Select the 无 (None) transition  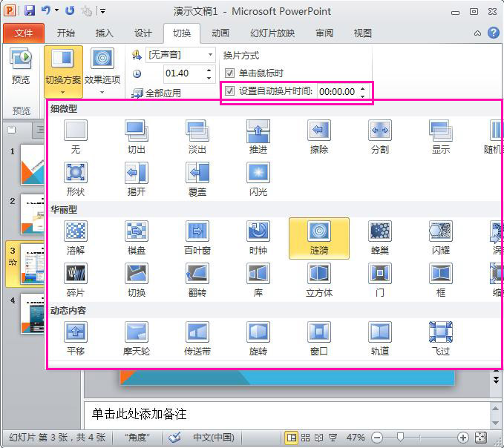(76, 136)
